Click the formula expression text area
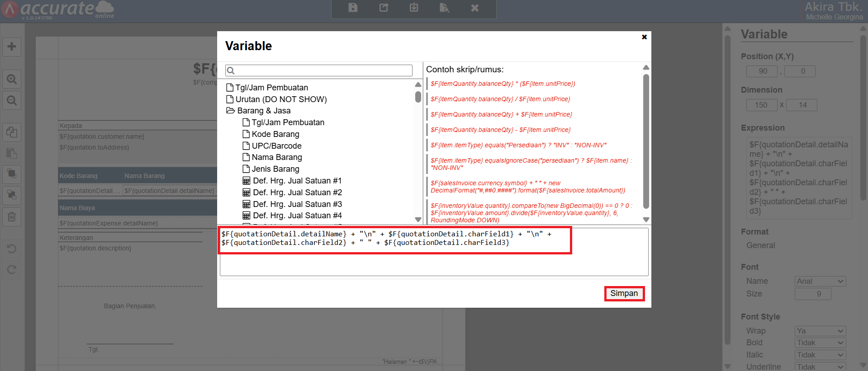This screenshot has width=868, height=371. (x=434, y=262)
